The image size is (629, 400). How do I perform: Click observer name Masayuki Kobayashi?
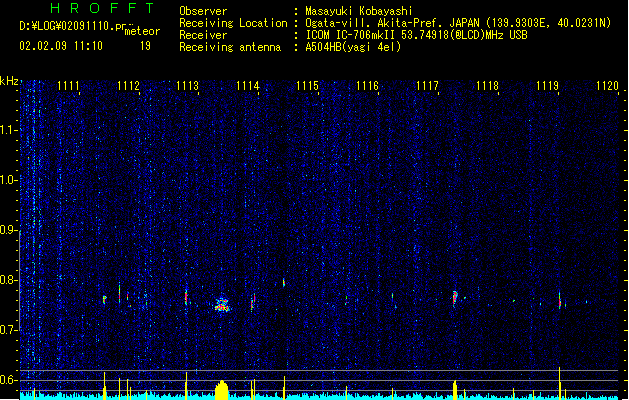click(x=359, y=11)
